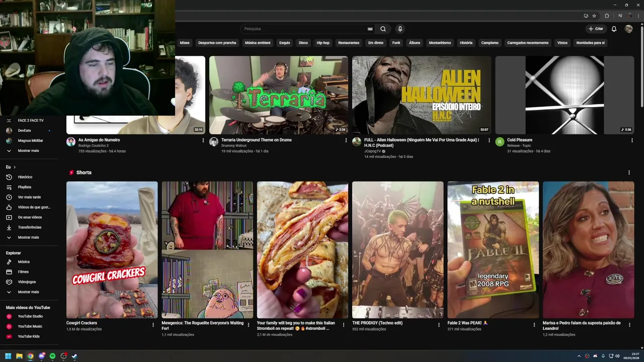
Task: Open Ver mais tarde in sidebar
Action: (x=29, y=197)
